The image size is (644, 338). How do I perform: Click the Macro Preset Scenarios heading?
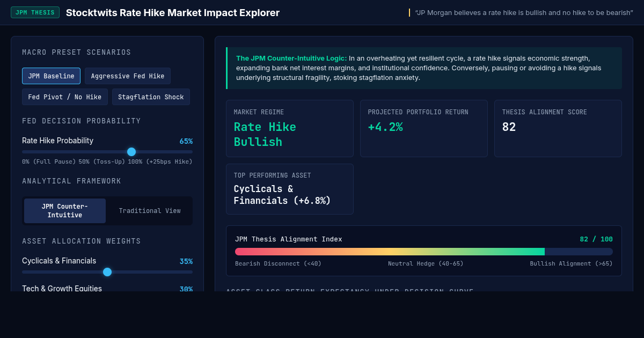coord(77,52)
